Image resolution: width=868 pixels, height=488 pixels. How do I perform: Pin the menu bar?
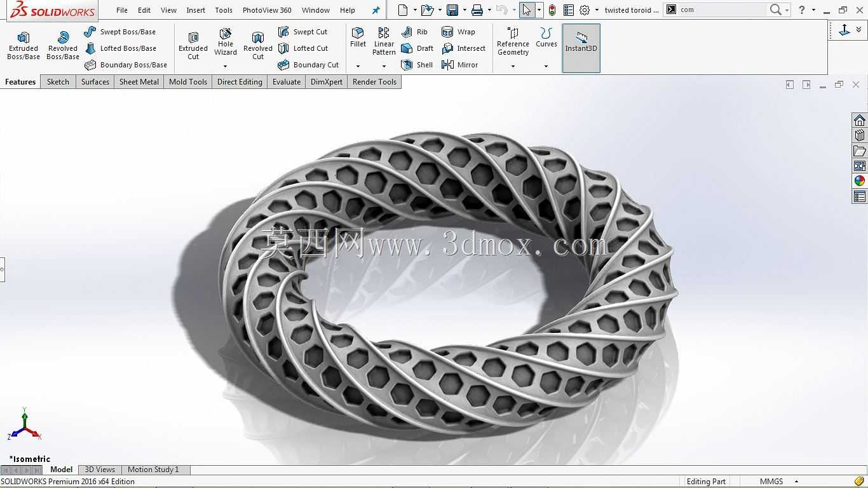pos(376,10)
